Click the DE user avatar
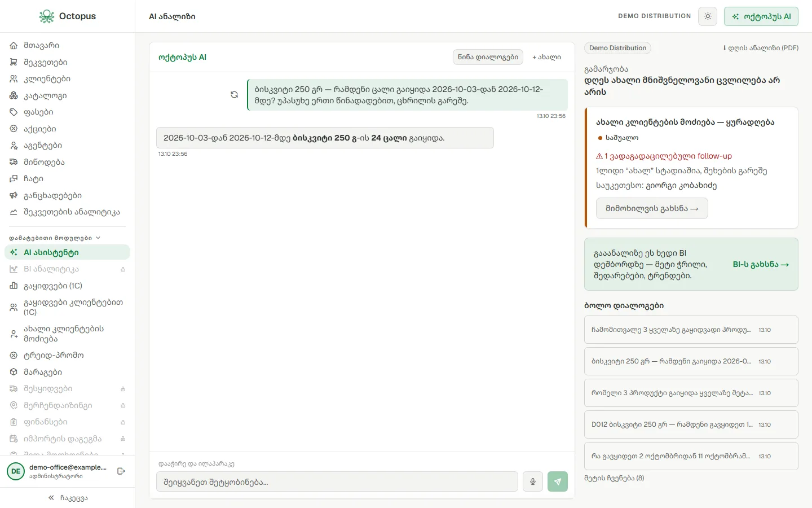812x508 pixels. tap(16, 471)
